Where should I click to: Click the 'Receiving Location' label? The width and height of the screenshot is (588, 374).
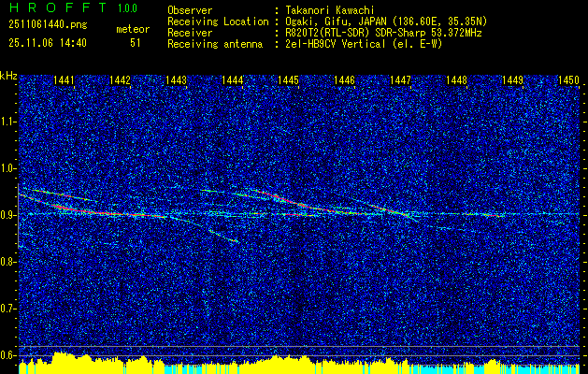[218, 22]
